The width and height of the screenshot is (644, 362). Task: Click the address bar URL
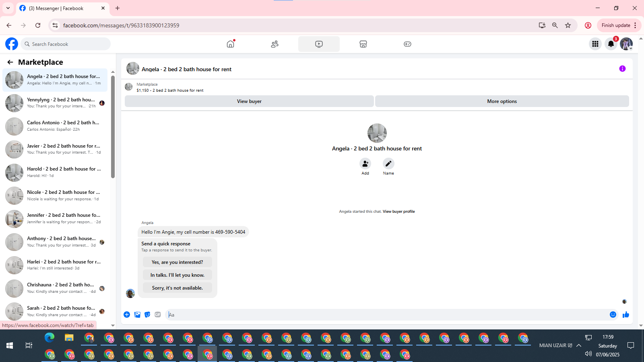click(121, 25)
